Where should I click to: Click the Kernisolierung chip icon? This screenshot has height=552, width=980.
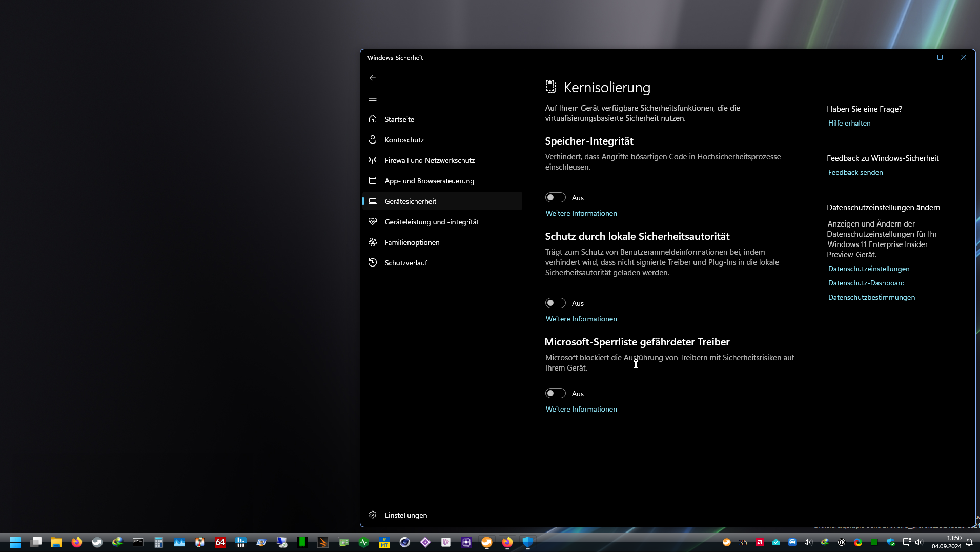point(550,87)
